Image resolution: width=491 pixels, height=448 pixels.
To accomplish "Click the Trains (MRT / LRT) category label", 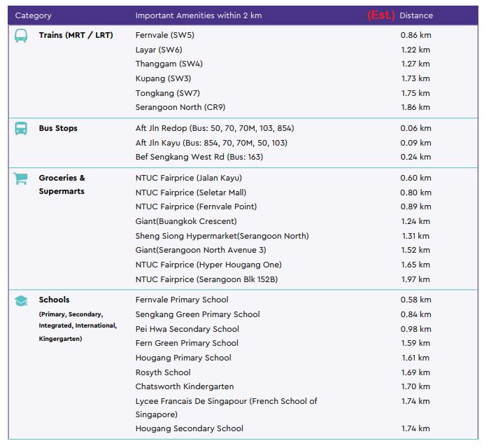I will 76,35.
